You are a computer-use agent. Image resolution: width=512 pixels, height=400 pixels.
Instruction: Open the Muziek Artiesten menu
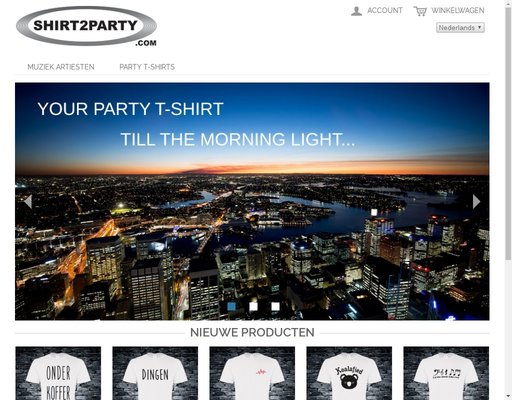click(61, 67)
